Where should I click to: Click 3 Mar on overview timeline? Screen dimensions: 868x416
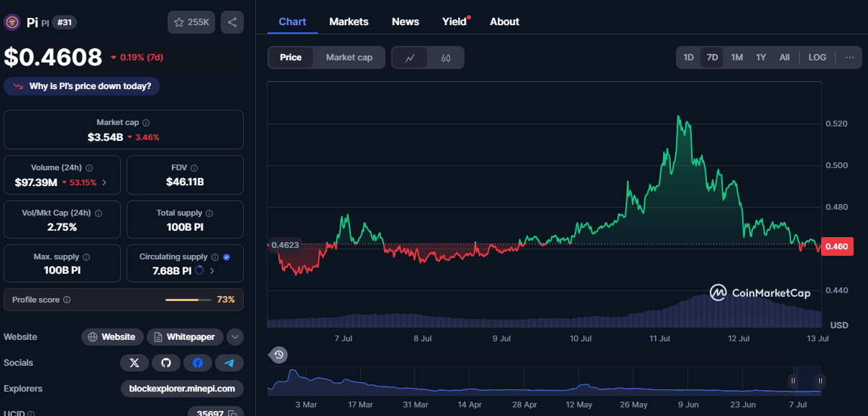click(x=306, y=405)
